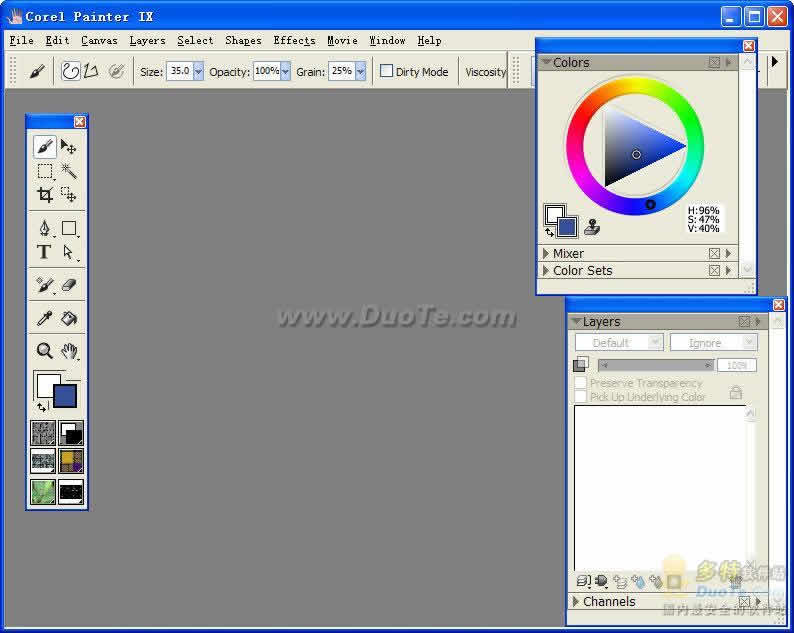The image size is (794, 633).
Task: Select the Selection Adjuster tool
Action: coord(68,194)
